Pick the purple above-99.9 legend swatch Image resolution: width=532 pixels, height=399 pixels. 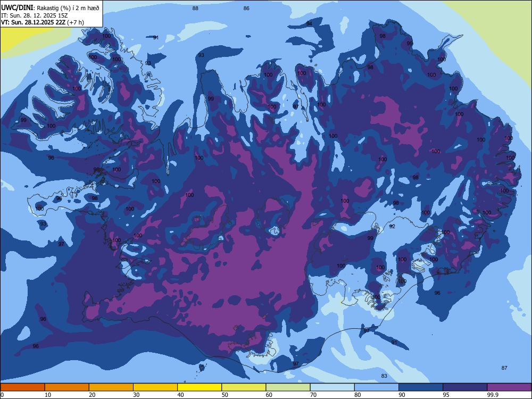509,387
